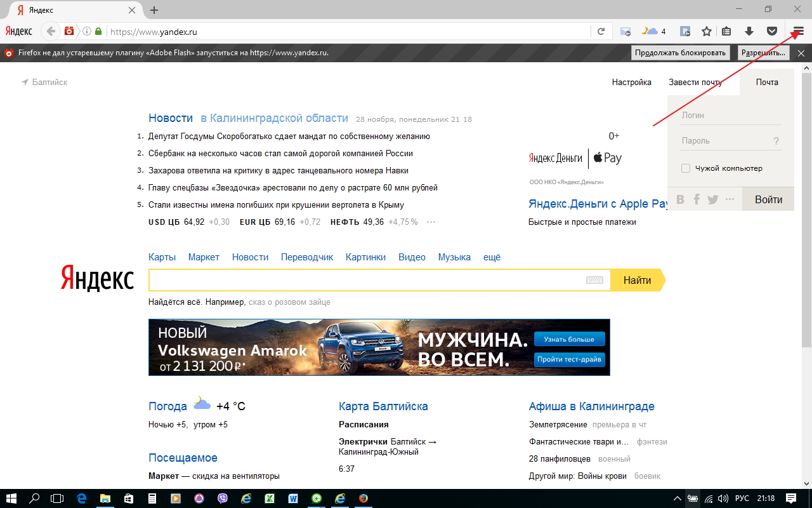Show bookmarks list icon in toolbar
This screenshot has height=508, width=812.
click(727, 31)
